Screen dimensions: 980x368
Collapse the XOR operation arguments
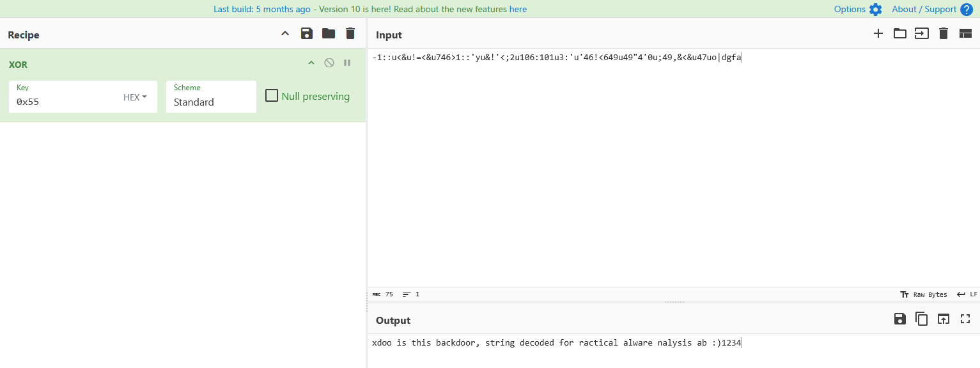tap(311, 63)
